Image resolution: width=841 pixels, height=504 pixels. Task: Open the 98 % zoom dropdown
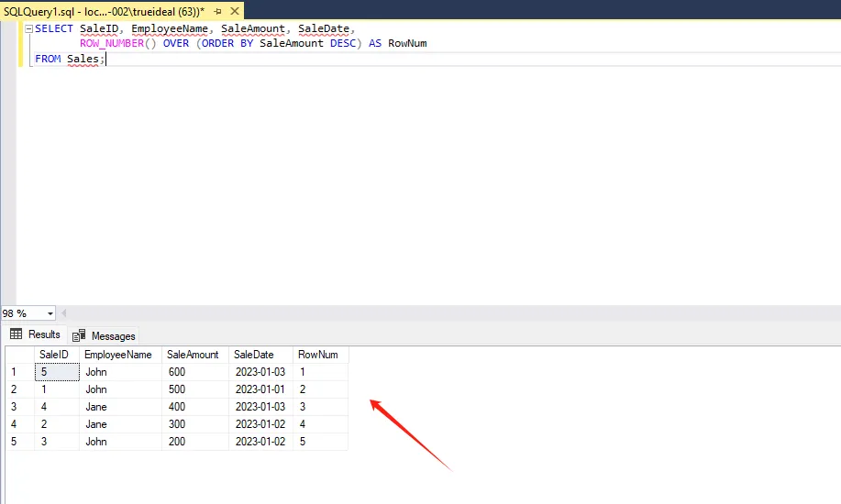tap(50, 313)
